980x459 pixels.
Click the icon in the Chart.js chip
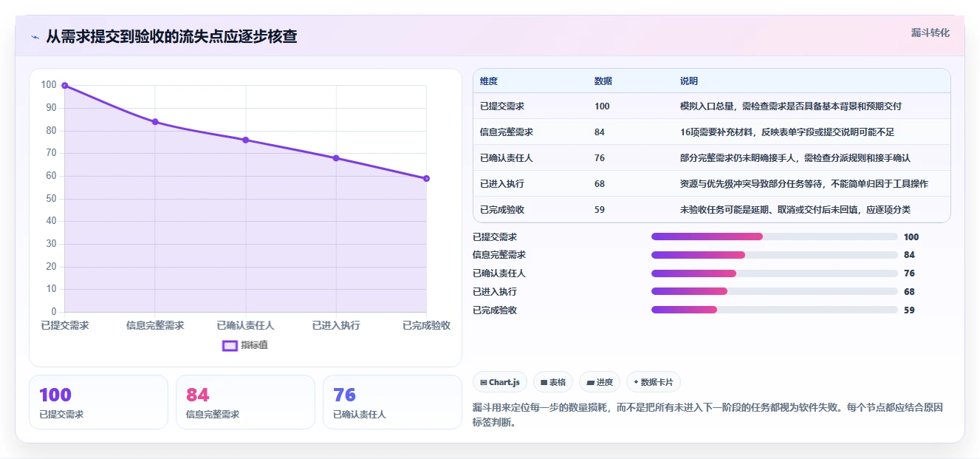483,382
